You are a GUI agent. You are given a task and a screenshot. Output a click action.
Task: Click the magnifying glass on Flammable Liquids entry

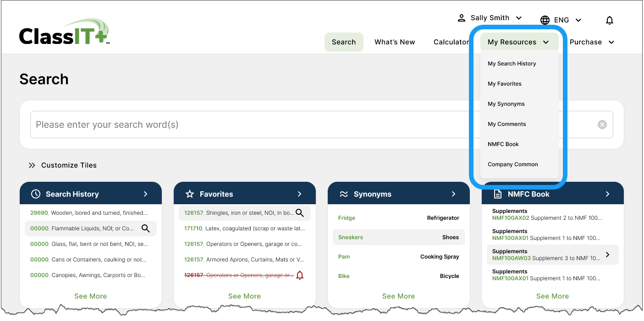(x=146, y=228)
